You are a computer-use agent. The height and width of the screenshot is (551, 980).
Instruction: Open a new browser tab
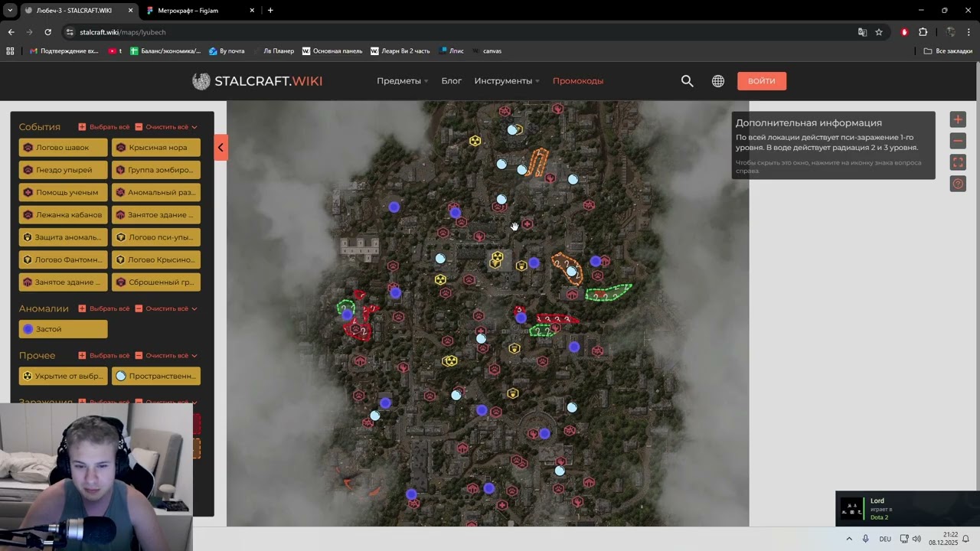pos(270,11)
